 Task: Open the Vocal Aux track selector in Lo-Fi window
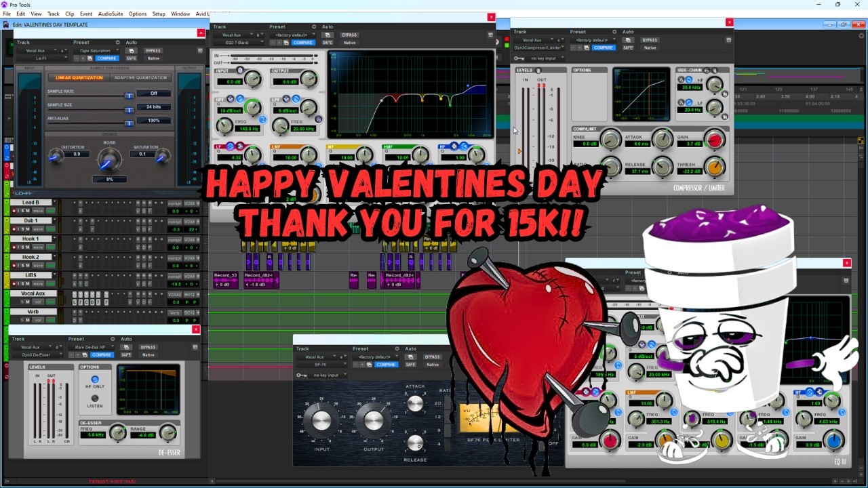coord(37,51)
